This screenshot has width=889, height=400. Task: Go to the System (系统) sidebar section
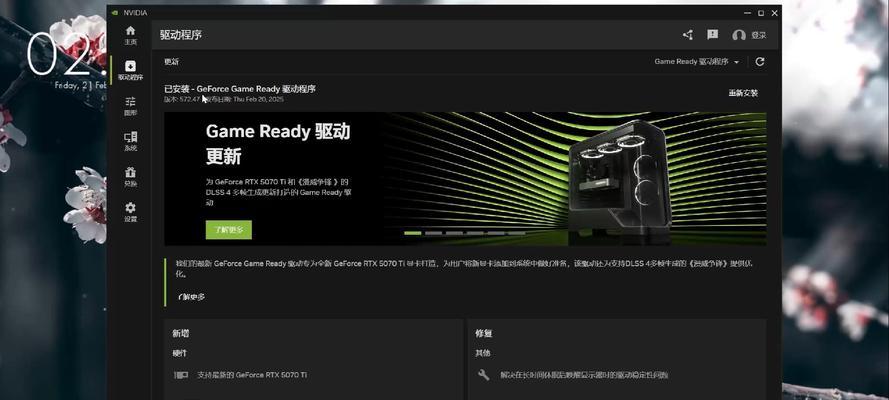pos(130,141)
